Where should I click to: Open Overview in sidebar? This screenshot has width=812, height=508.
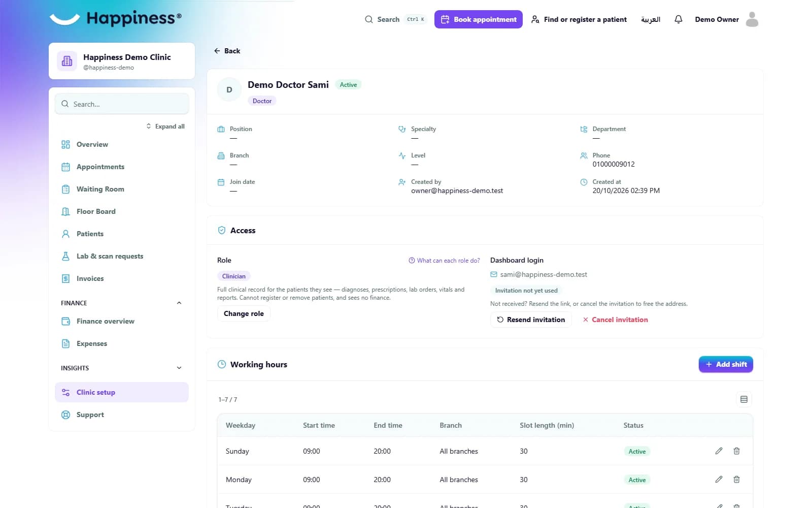click(122, 144)
